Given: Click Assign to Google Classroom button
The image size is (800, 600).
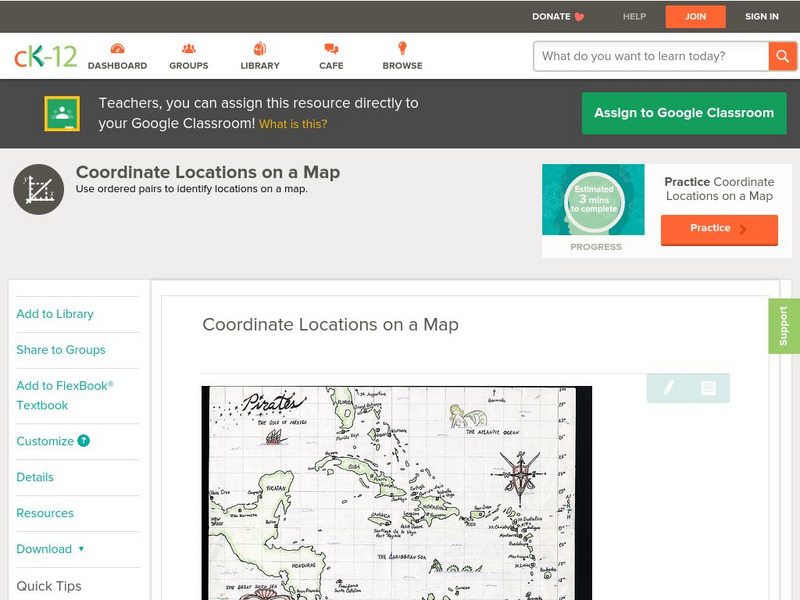Looking at the screenshot, I should [684, 113].
